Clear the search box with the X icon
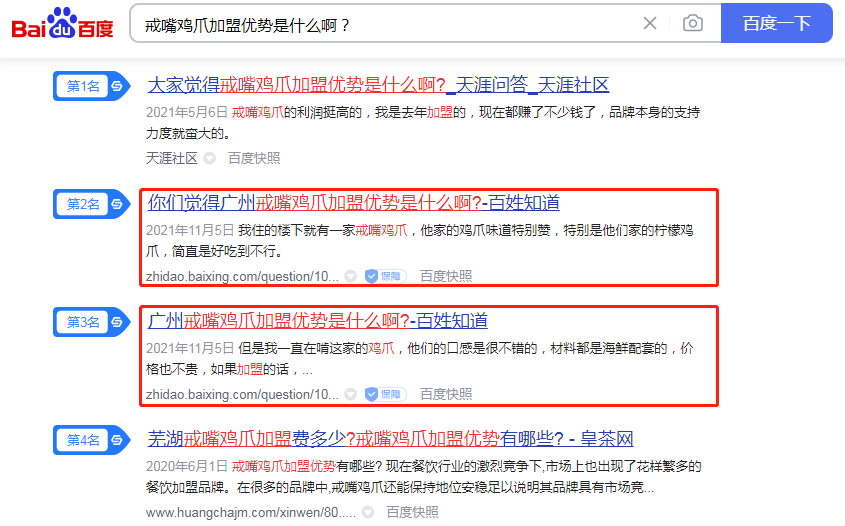The width and height of the screenshot is (845, 526). 650,23
